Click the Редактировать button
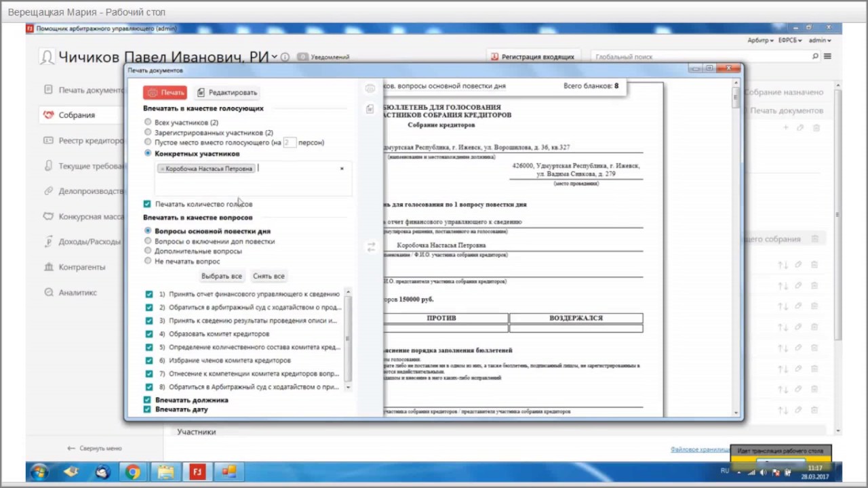 pos(226,93)
